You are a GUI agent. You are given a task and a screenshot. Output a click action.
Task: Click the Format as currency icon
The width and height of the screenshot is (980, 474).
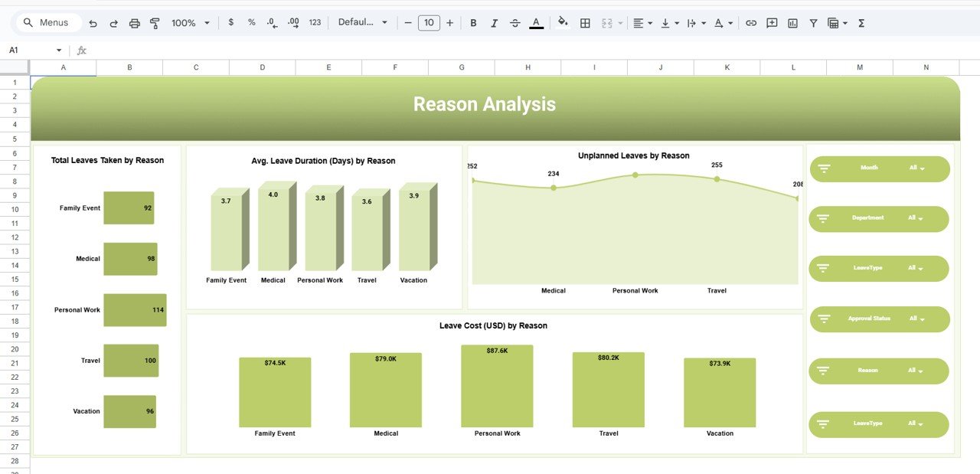tap(231, 22)
